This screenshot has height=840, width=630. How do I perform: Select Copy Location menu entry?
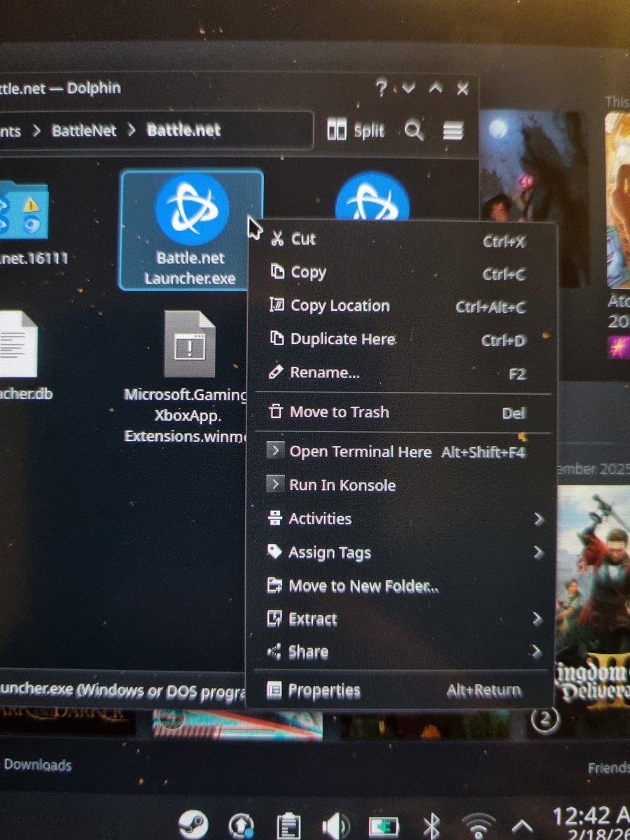pos(402,306)
